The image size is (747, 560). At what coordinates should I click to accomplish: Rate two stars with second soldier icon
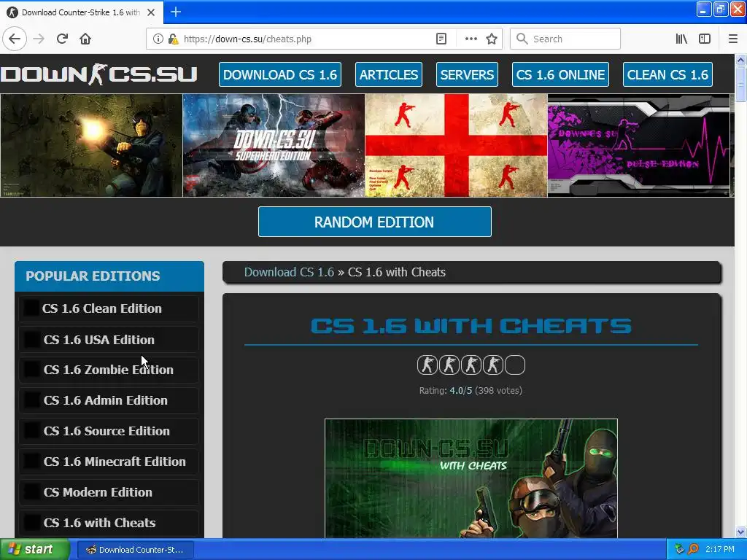[449, 365]
